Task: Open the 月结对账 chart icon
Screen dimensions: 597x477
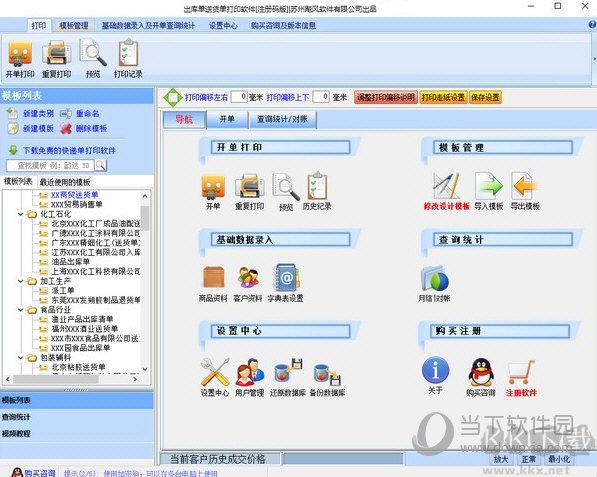Action: (x=434, y=278)
